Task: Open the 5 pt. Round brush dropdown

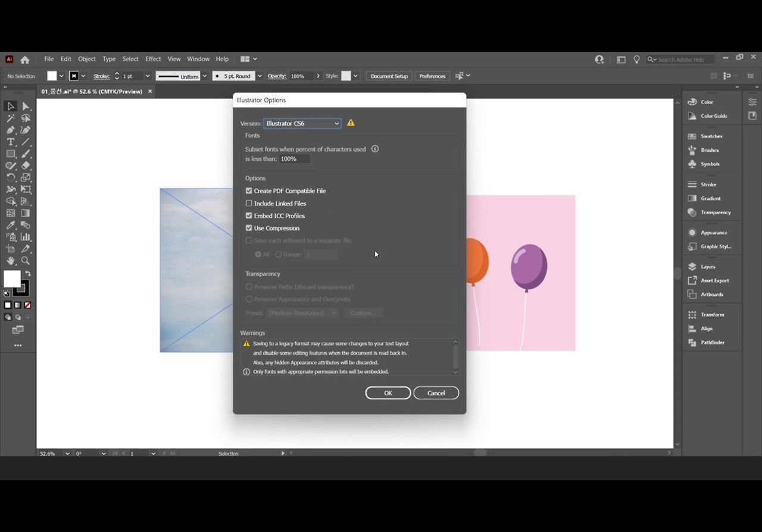Action: tap(260, 76)
